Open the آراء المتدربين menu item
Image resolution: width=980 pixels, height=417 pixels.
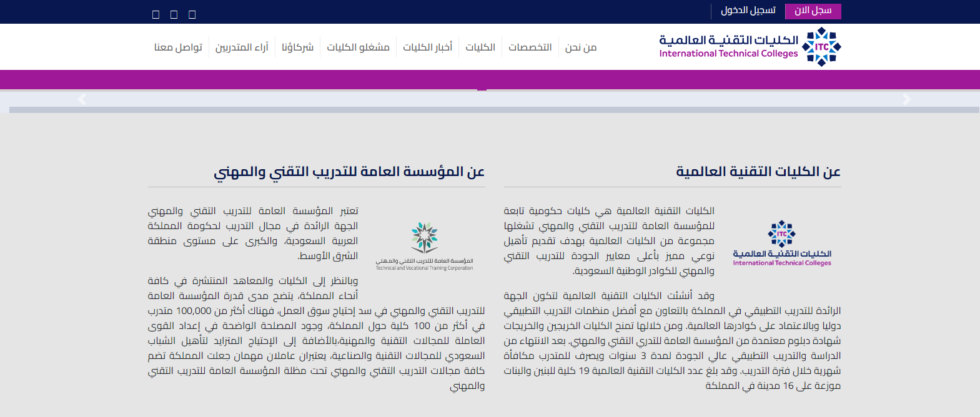click(242, 47)
